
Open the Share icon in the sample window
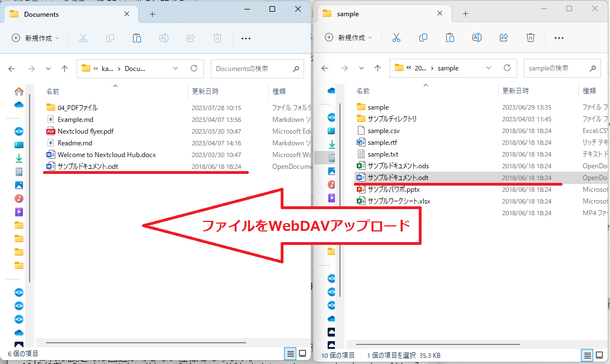click(503, 37)
